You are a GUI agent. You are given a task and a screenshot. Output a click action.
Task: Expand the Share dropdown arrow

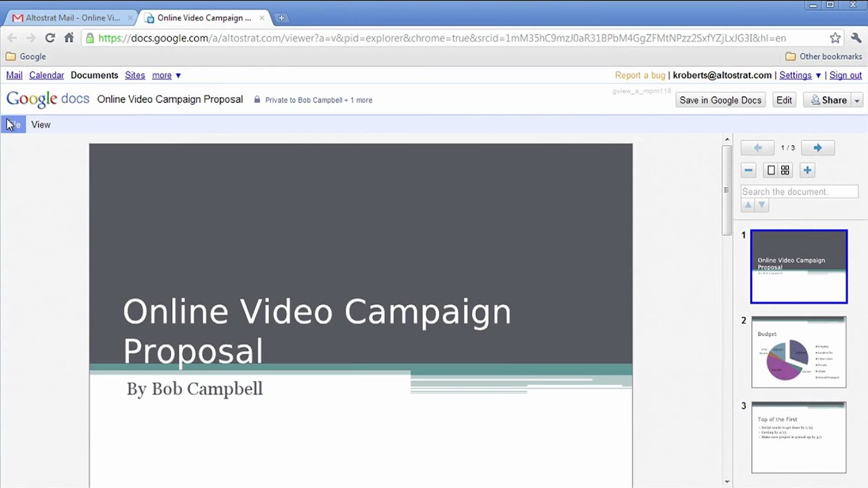click(857, 100)
